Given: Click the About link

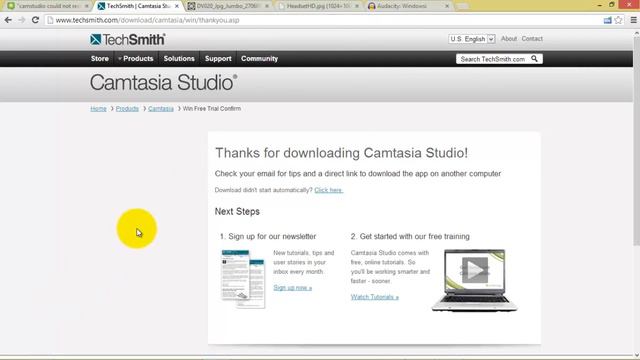Looking at the screenshot, I should (509, 39).
